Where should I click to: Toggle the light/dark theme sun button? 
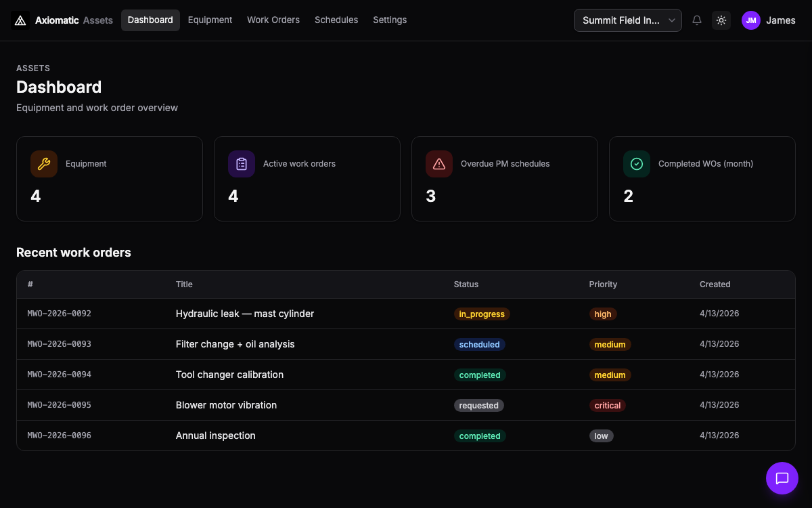click(721, 20)
